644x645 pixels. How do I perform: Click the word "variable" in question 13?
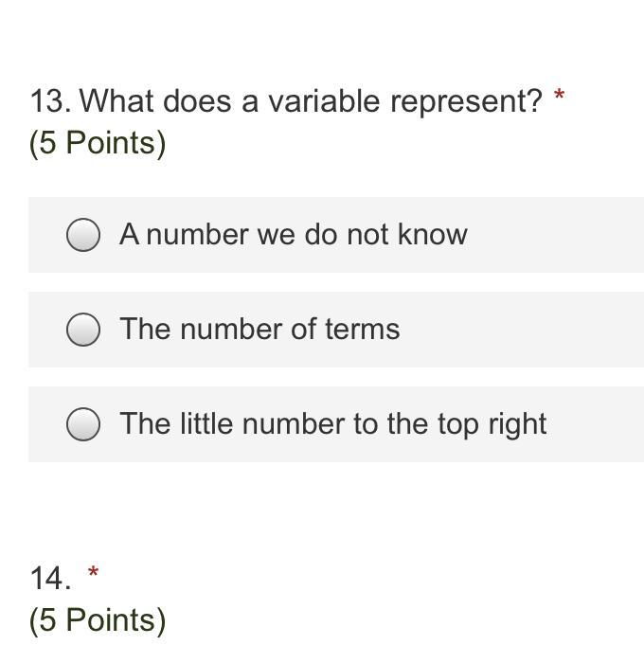coord(324,101)
